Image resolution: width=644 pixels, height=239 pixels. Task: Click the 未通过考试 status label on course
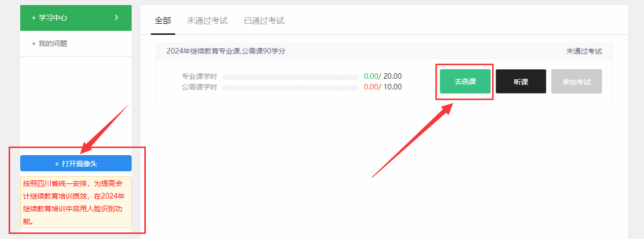point(584,51)
